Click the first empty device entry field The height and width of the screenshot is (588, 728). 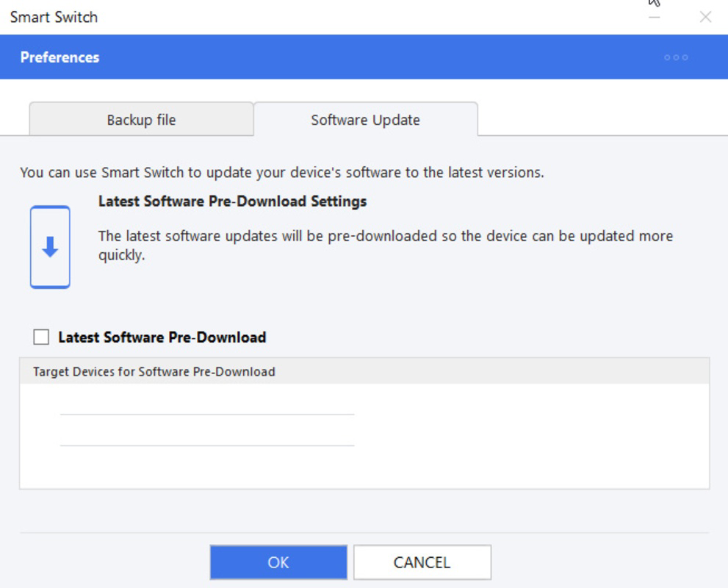pos(206,415)
